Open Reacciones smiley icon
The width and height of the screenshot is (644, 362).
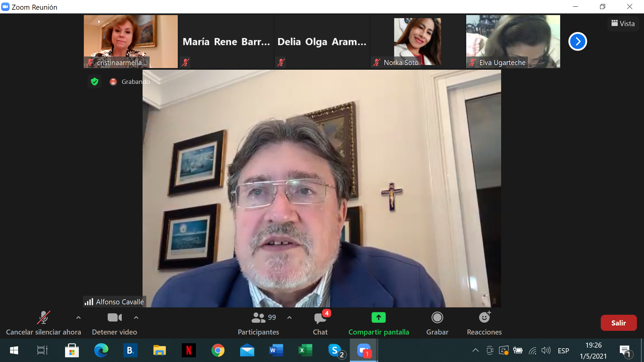coord(484,317)
